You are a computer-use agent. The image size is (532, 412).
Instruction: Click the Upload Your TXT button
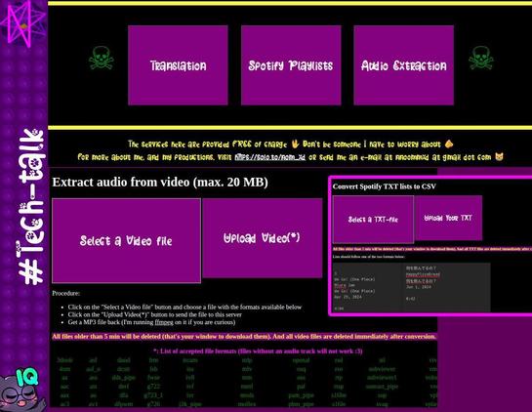(x=448, y=218)
